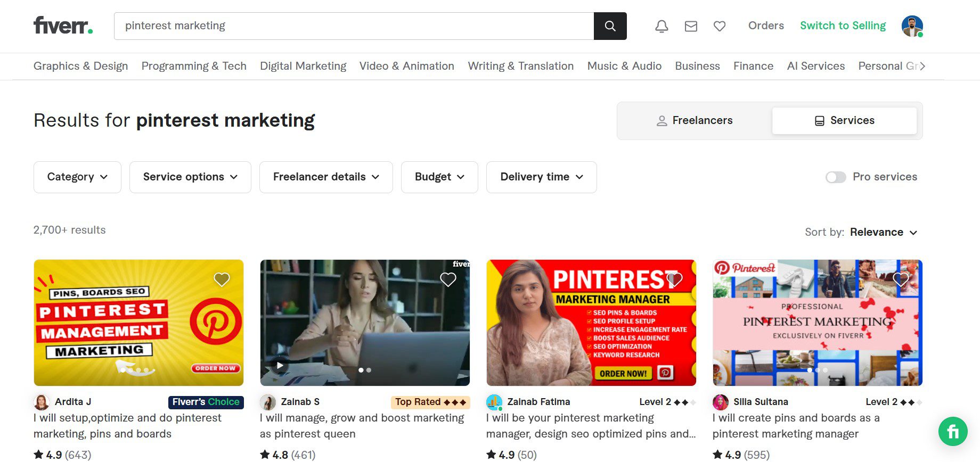Click the Fiverr logo
The image size is (980, 462).
(x=63, y=25)
